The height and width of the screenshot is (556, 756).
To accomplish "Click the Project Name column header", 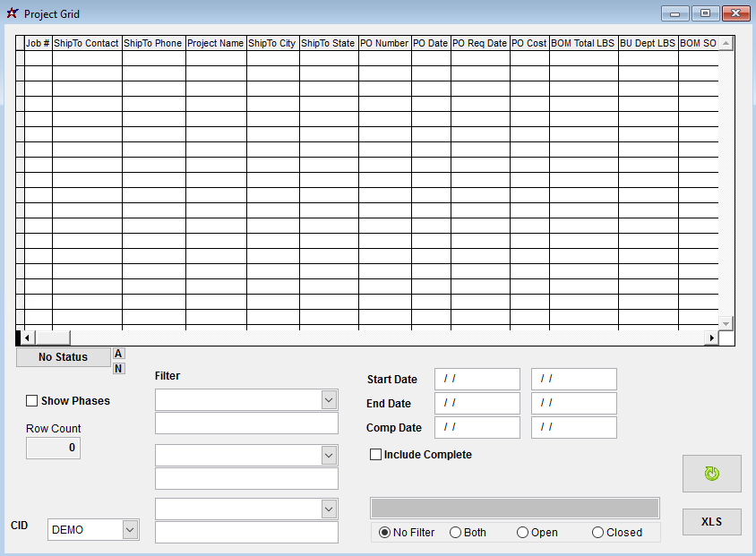I will 215,43.
